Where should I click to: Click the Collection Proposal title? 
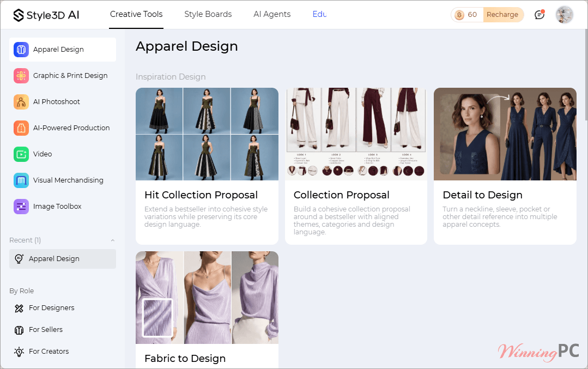click(342, 195)
